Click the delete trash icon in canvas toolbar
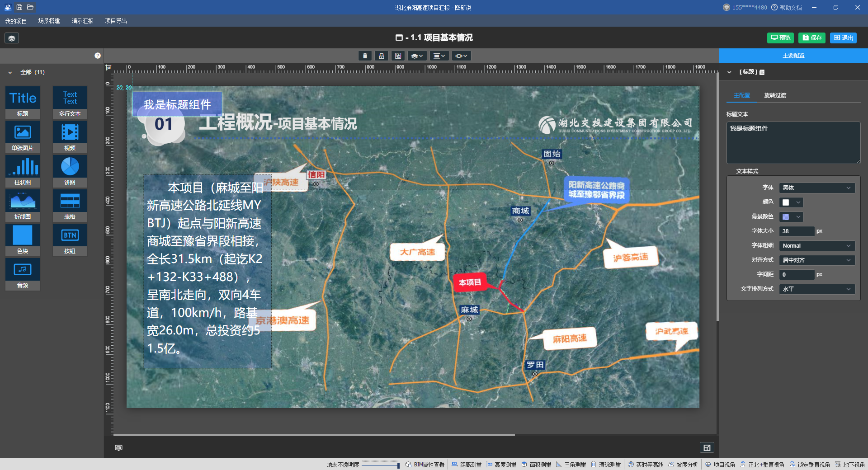The width and height of the screenshot is (868, 470). 365,56
